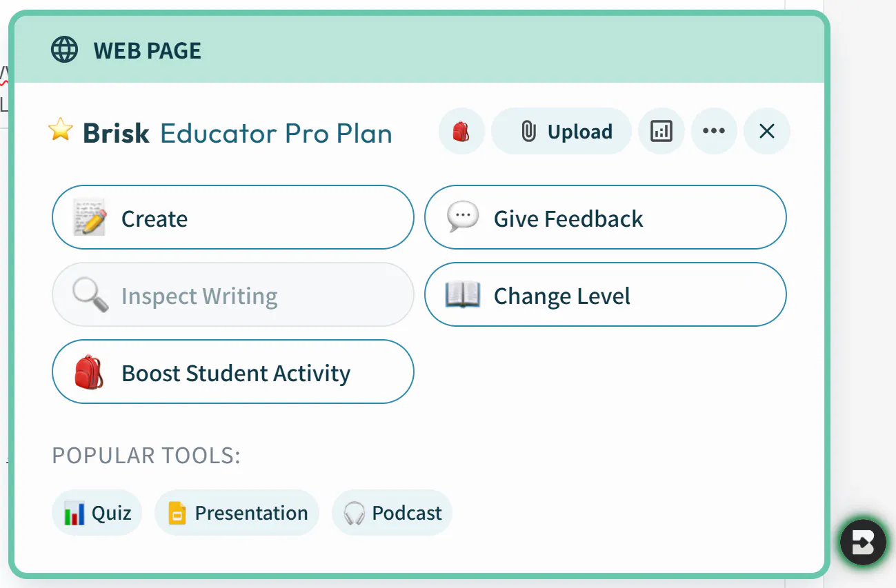Click the red backpack icon near the title
Viewport: 896px width, 588px height.
461,131
